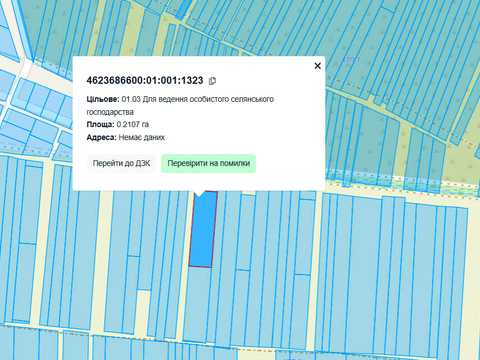Click purpose text '01.03 Для ведення особистого селянського'

198,99
